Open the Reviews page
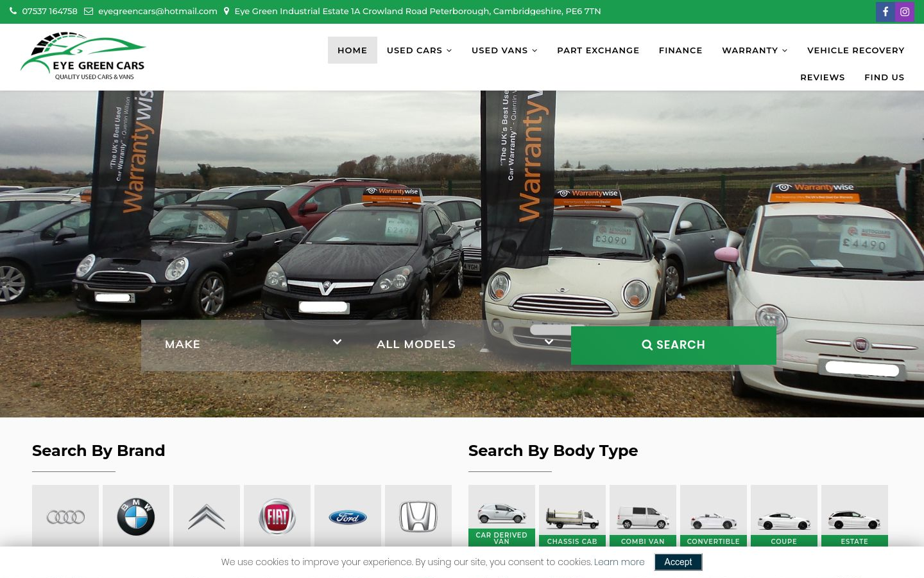This screenshot has width=924, height=578. point(823,77)
